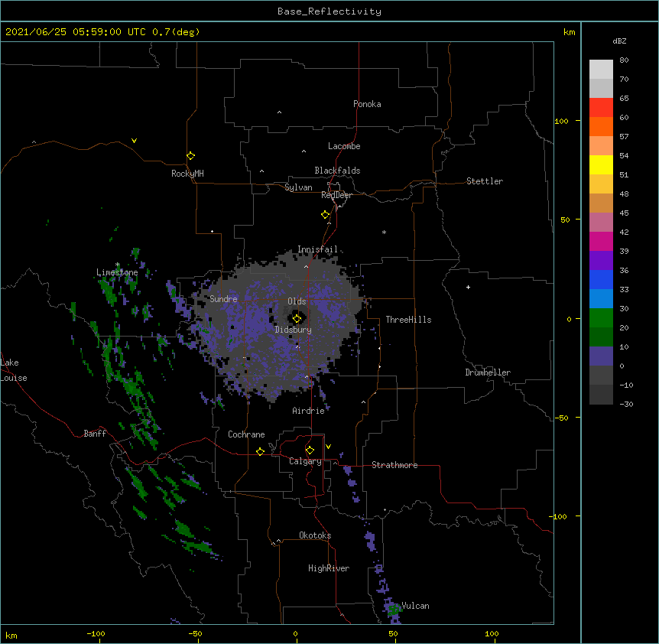
Task: Click the yellow diamond marker below Cochrane
Action: pos(260,451)
